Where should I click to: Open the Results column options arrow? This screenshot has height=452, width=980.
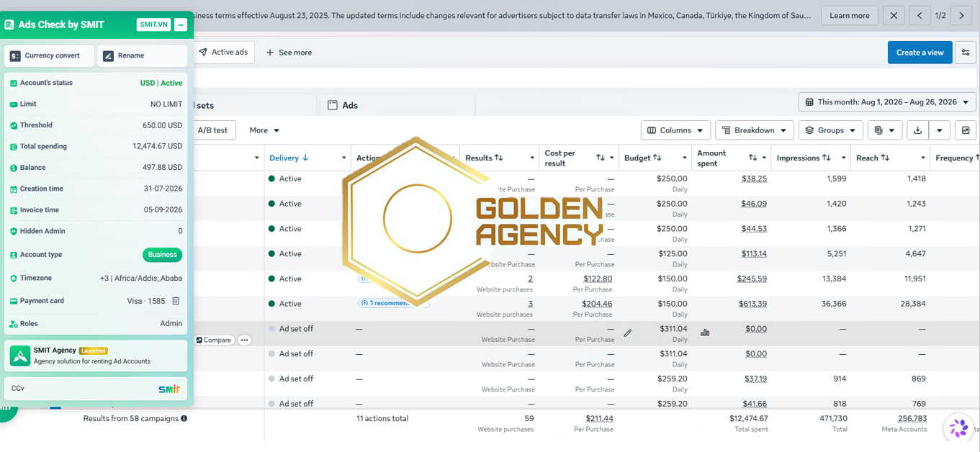pyautogui.click(x=532, y=158)
